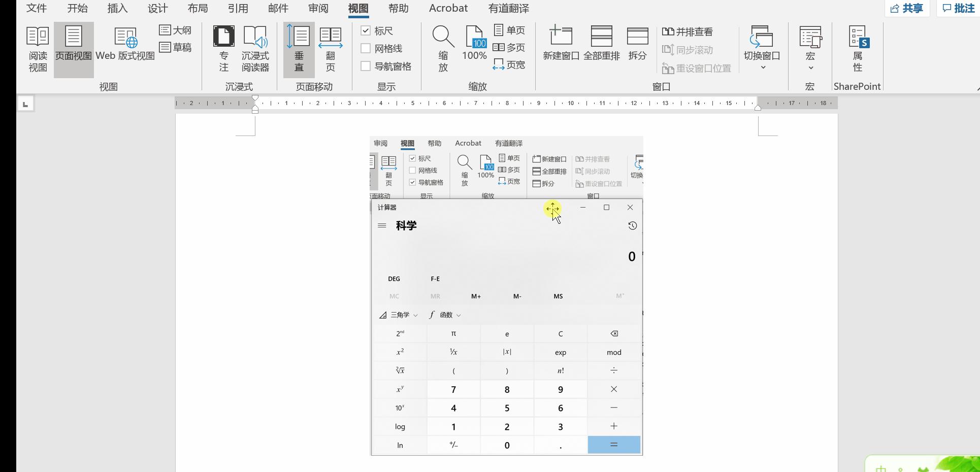This screenshot has height=472, width=980.
Task: Switch to the 插入 ribbon tab
Action: (x=117, y=8)
